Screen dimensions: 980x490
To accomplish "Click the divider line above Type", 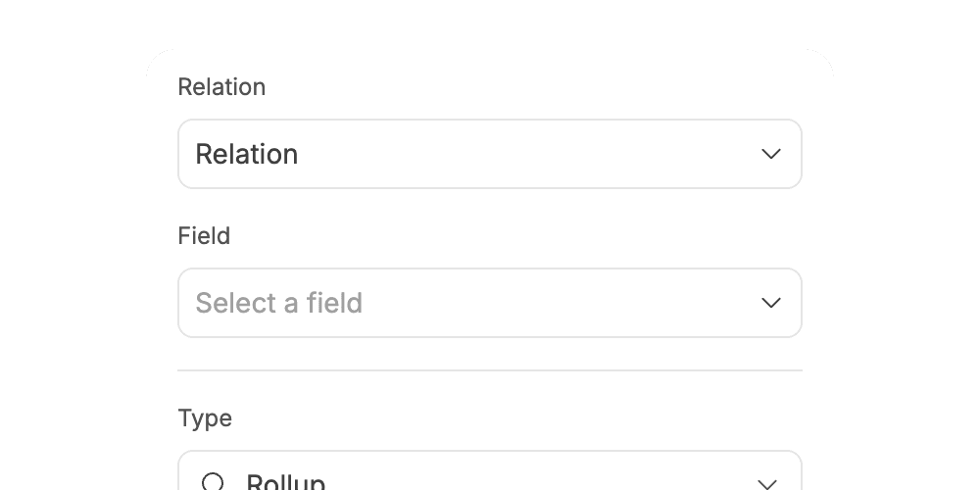I will pos(489,370).
